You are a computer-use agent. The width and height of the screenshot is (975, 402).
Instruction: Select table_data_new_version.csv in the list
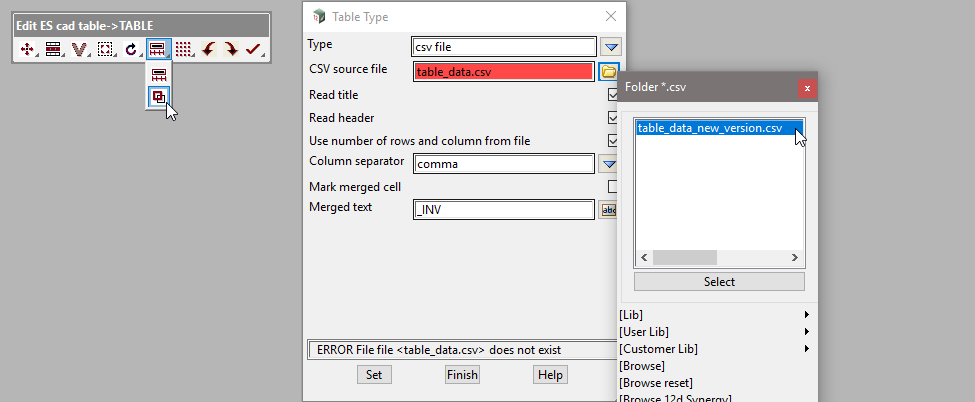[709, 128]
